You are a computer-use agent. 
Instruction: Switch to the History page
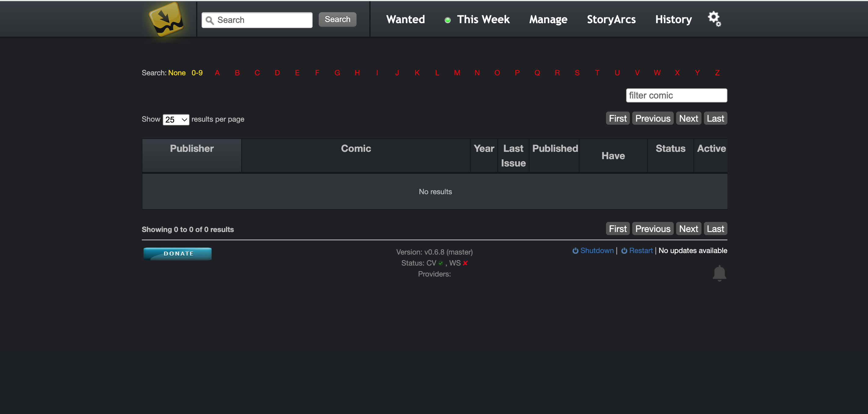pyautogui.click(x=673, y=19)
